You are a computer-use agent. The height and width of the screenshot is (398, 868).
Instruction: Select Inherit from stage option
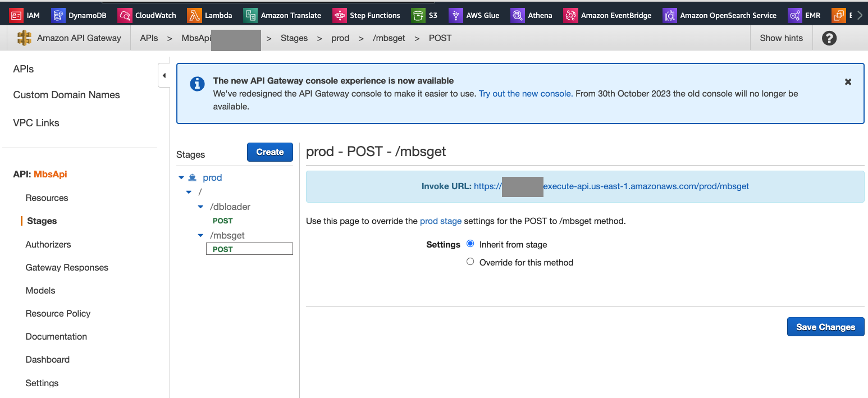[470, 244]
